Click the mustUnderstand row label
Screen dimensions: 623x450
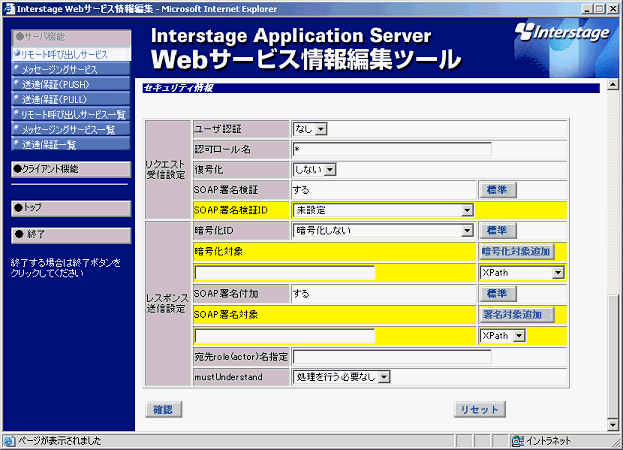228,377
